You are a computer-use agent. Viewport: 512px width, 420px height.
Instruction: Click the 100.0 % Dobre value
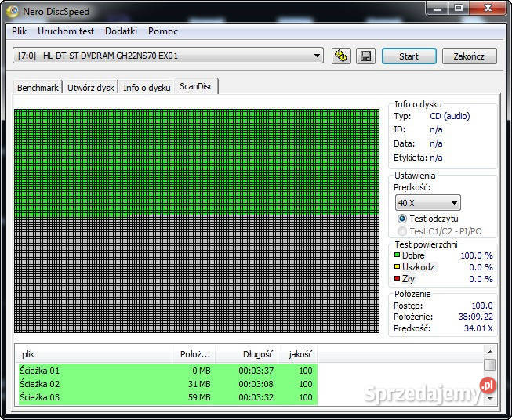click(477, 255)
